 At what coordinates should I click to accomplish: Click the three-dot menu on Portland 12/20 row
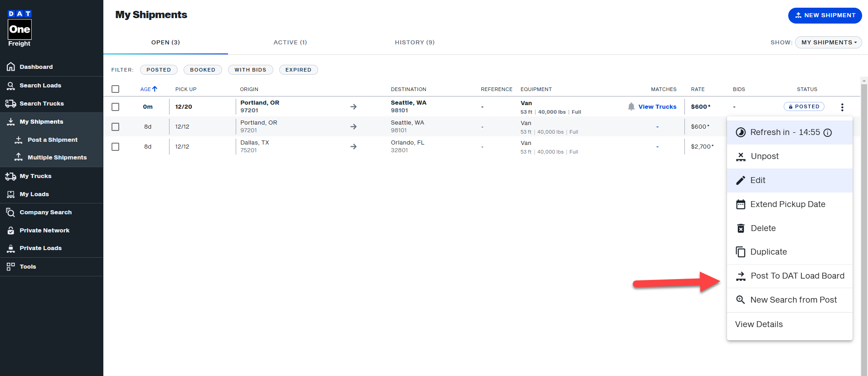click(842, 107)
